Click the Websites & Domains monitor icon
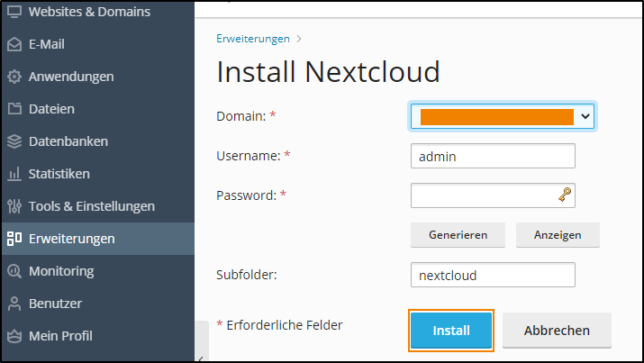 tap(14, 13)
